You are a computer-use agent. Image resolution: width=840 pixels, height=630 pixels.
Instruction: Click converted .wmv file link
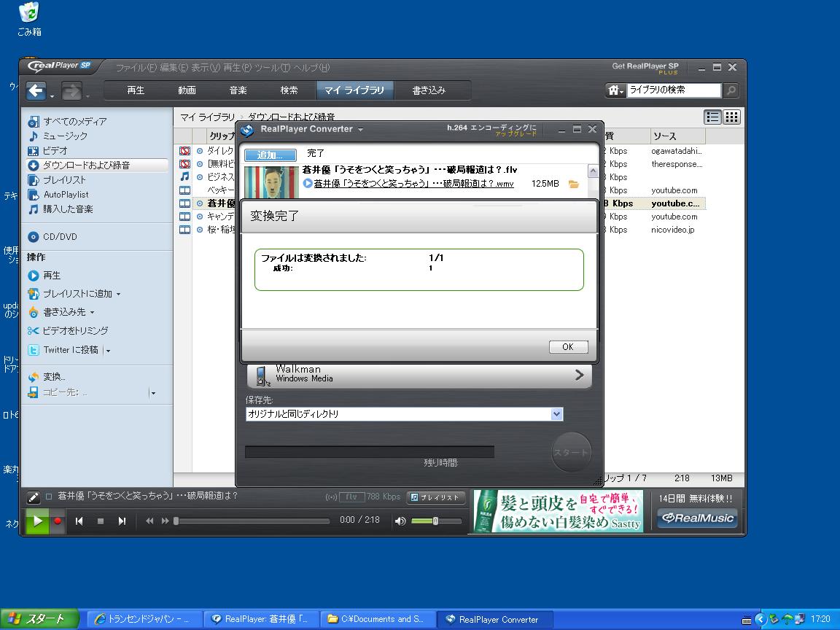[x=413, y=184]
